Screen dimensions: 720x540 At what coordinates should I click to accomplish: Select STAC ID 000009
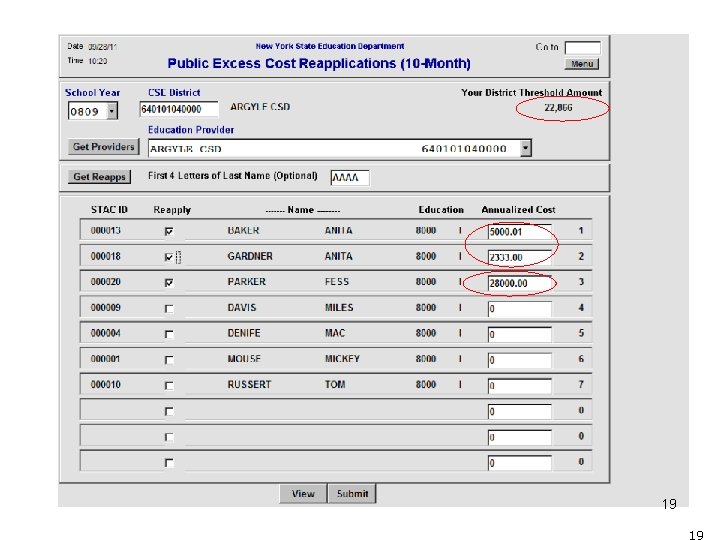pyautogui.click(x=106, y=308)
